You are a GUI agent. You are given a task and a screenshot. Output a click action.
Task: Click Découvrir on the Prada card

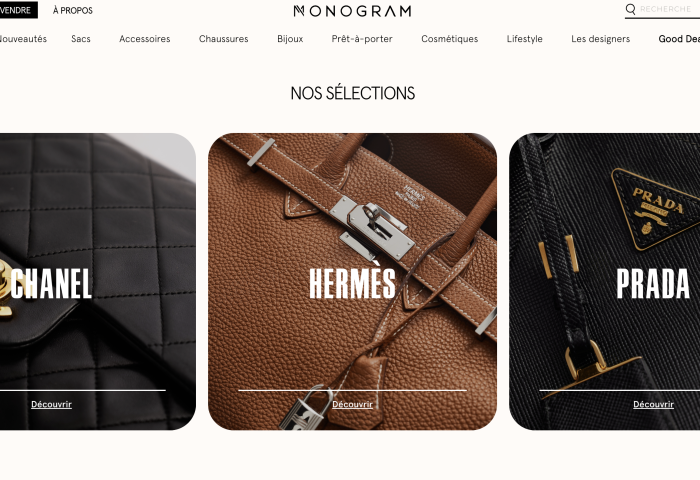coord(653,404)
